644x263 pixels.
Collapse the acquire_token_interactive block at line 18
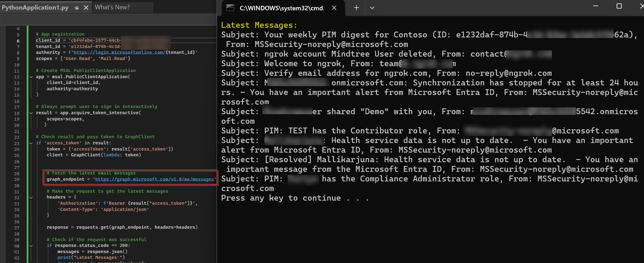point(31,112)
